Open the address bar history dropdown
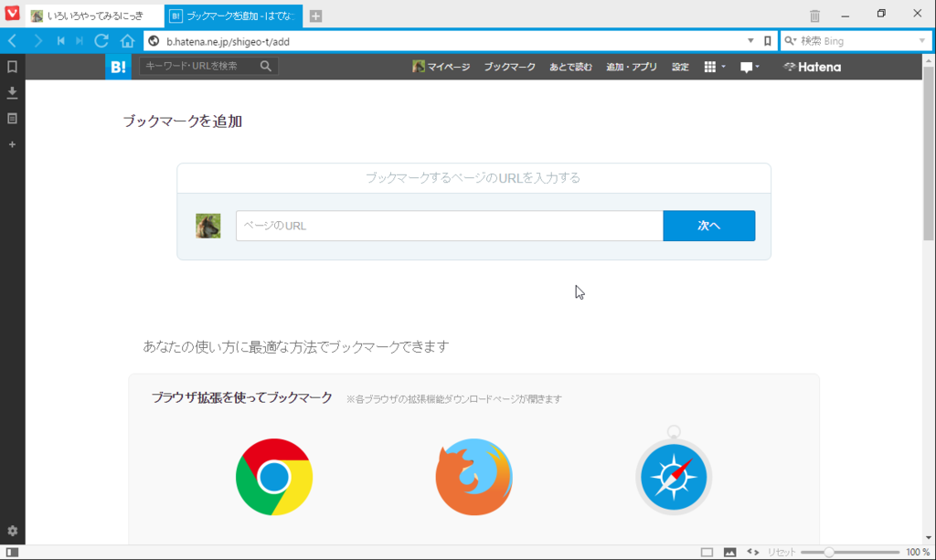 coord(750,41)
